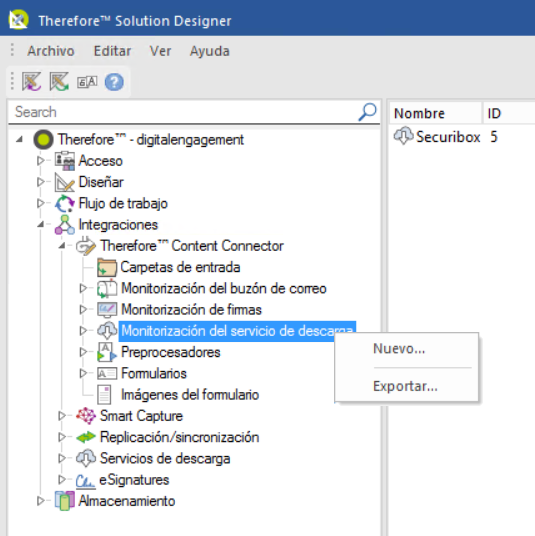Click the Securibox cloud icon in list
The image size is (535, 536).
[x=403, y=136]
